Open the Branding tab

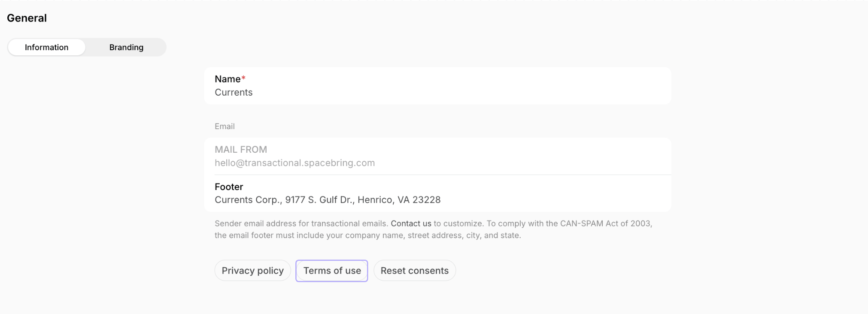[126, 47]
